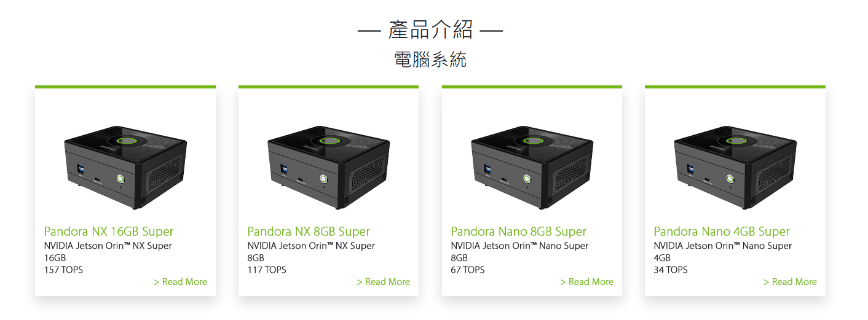Select the 157 TOPS specification text
Image resolution: width=868 pixels, height=320 pixels.
coord(63,270)
